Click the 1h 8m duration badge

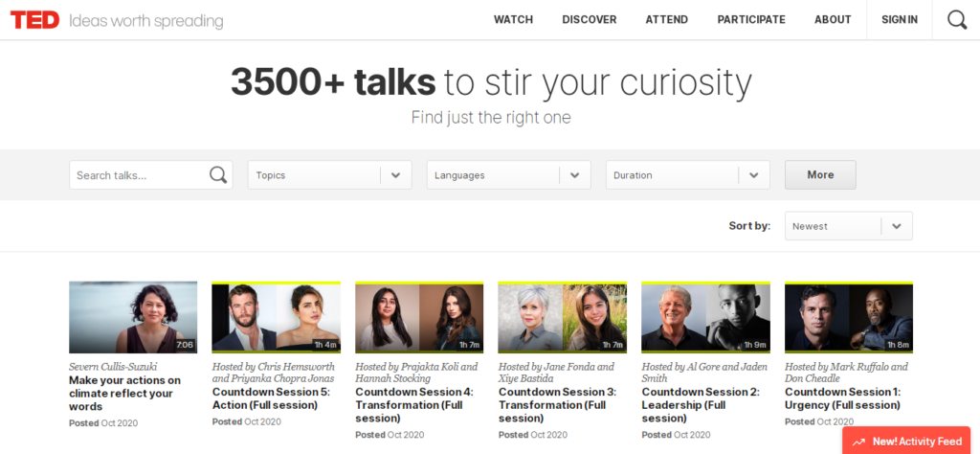(x=898, y=345)
